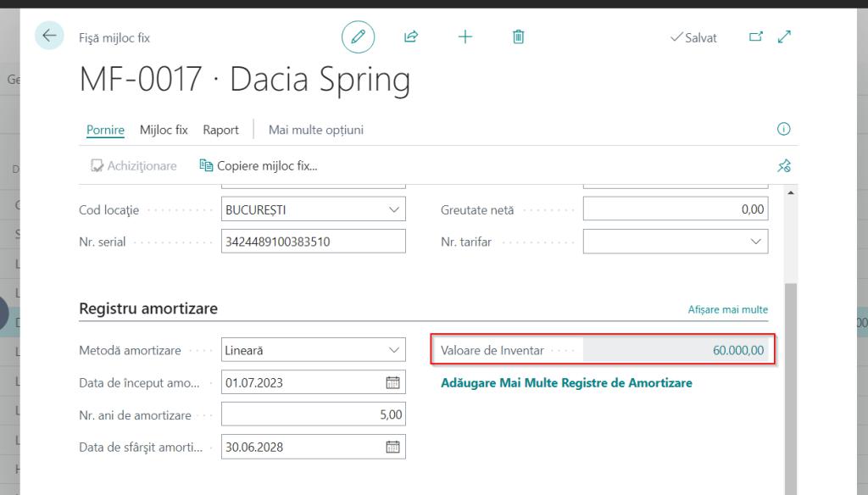Expand the Metodă amortizare dropdown
The height and width of the screenshot is (495, 868).
tap(393, 349)
